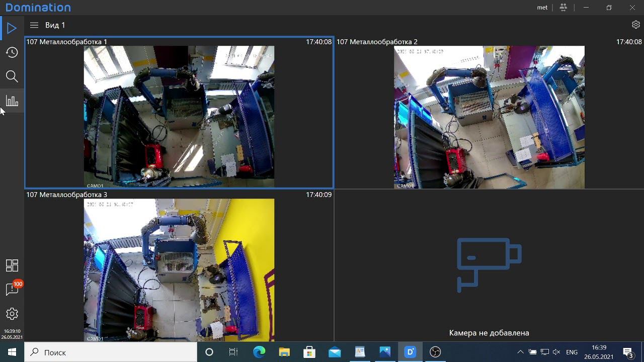Open the search magnifier in sidebar
This screenshot has width=644, height=362.
(12, 76)
